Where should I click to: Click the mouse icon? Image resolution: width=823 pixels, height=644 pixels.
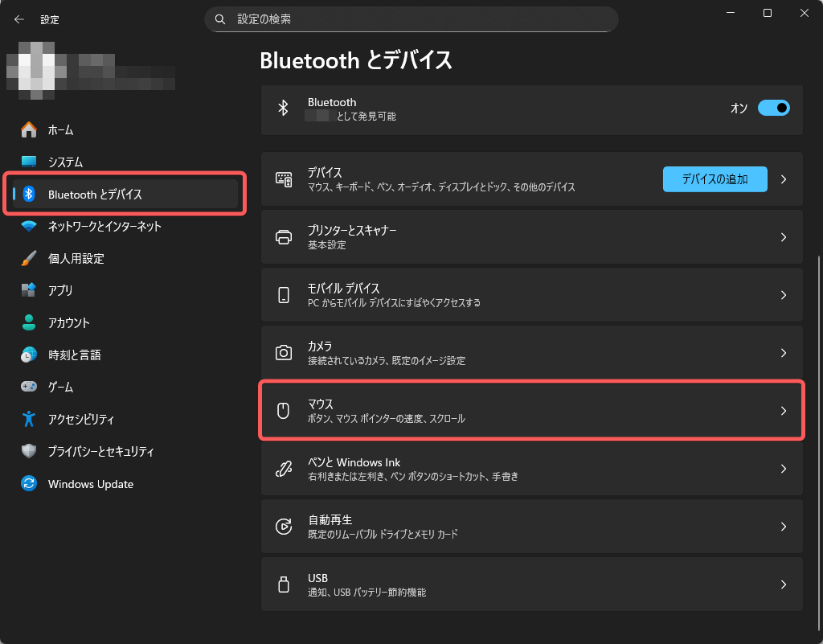(x=284, y=410)
